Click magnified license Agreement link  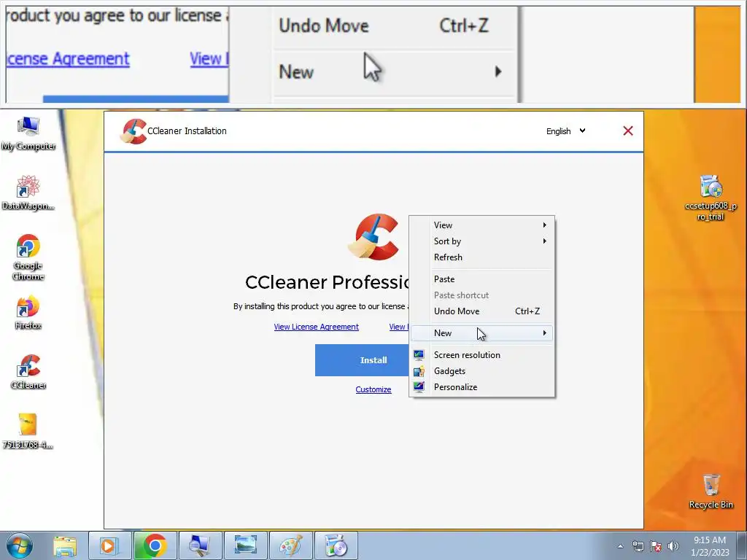tap(68, 58)
